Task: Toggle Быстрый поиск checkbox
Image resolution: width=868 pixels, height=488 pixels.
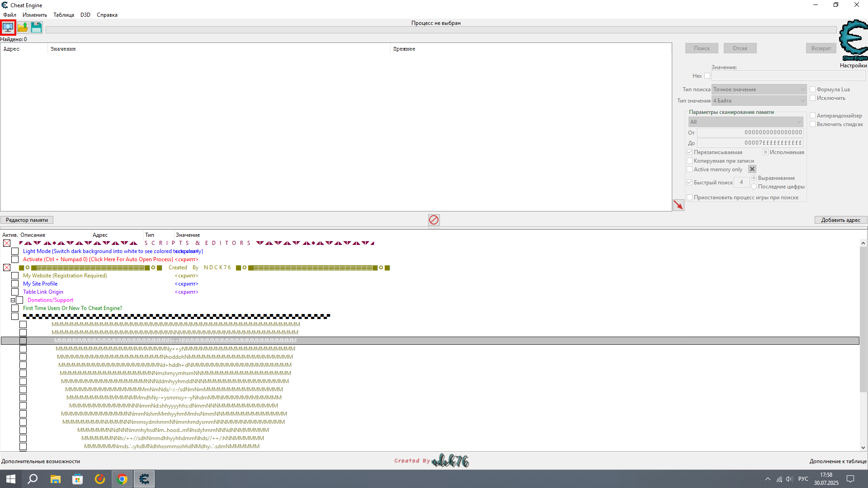Action: coord(689,183)
